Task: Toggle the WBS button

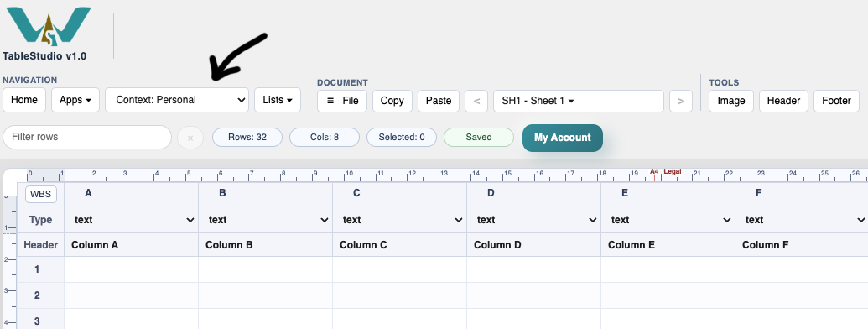Action: [x=41, y=195]
